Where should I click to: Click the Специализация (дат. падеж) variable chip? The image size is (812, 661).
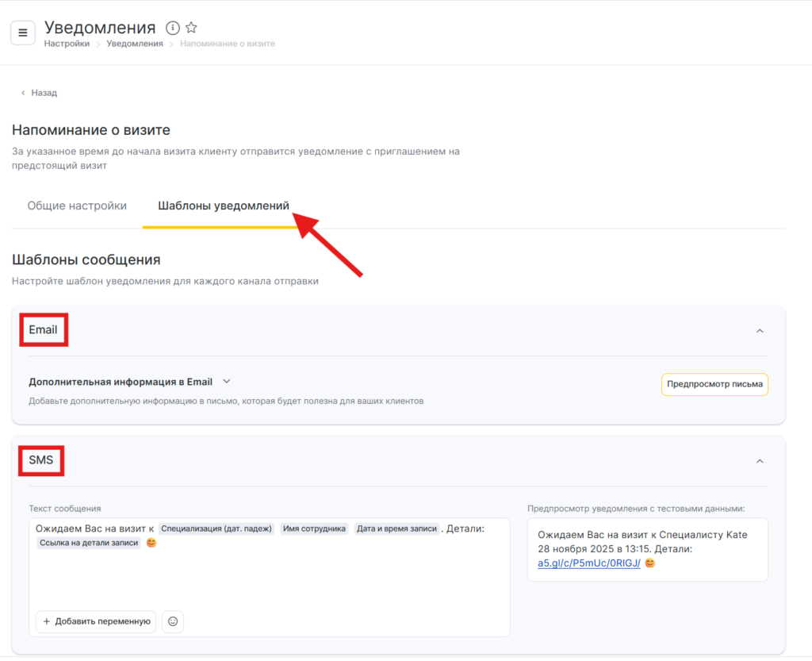click(x=216, y=528)
